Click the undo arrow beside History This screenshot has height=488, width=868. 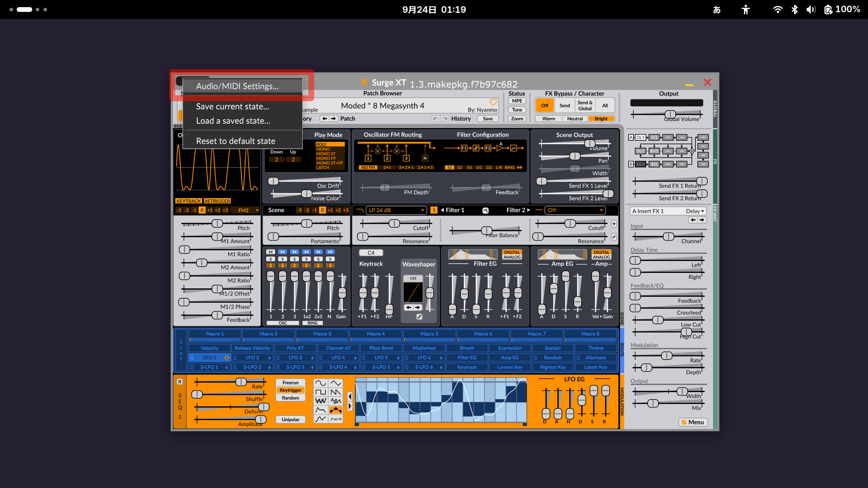[435, 119]
